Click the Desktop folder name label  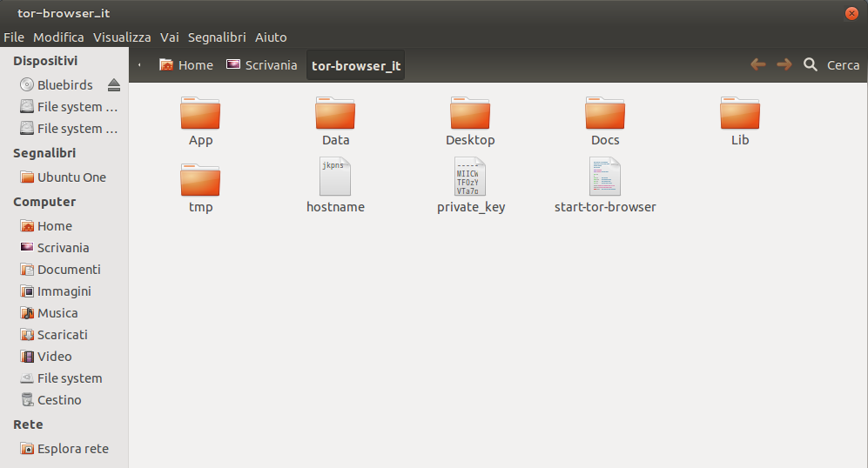pyautogui.click(x=470, y=140)
